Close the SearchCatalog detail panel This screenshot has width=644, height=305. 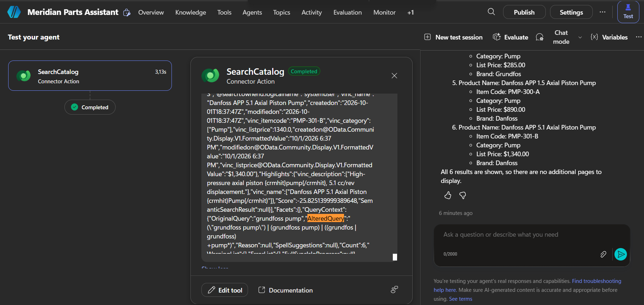tap(394, 75)
